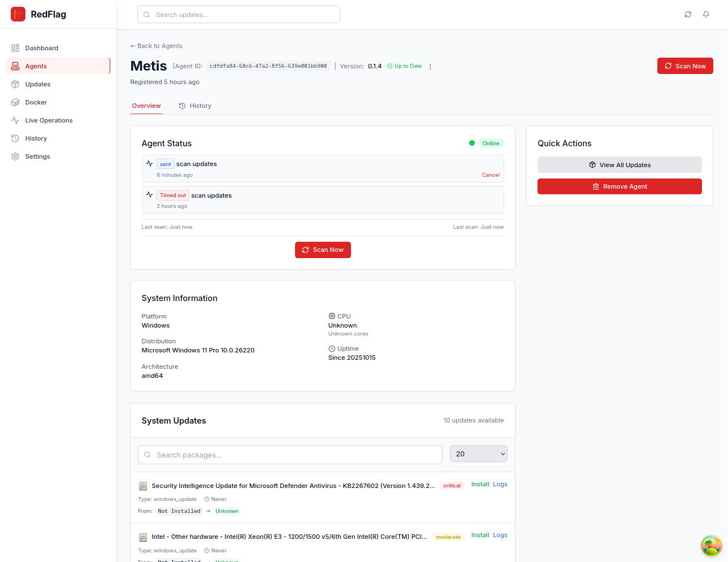Click the Live Operations pulse icon
Screen dimensions: 728x562
15,120
